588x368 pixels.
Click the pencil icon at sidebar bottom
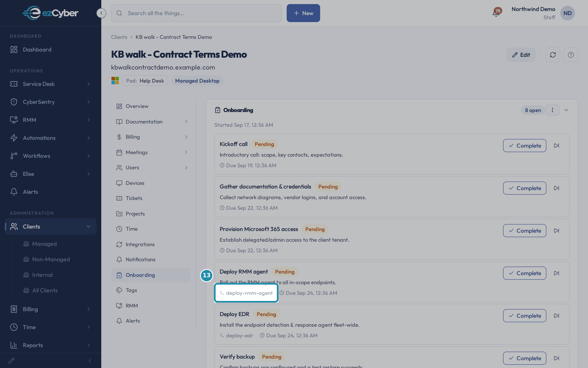[11, 360]
